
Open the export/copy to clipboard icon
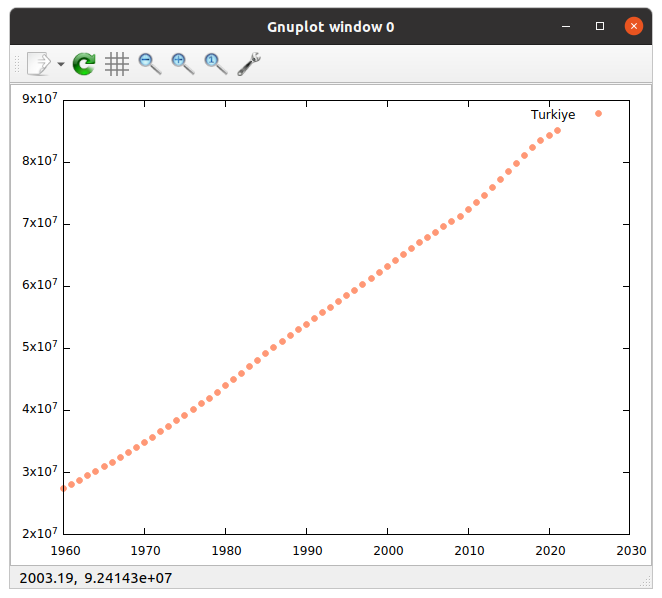(37, 64)
